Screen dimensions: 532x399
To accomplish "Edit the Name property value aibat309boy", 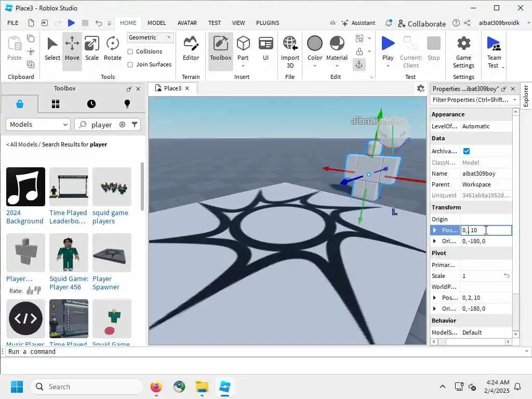I will click(486, 174).
